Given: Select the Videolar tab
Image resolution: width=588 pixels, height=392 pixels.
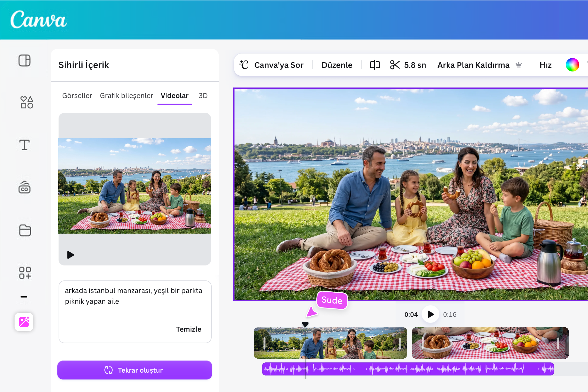Looking at the screenshot, I should pyautogui.click(x=175, y=95).
